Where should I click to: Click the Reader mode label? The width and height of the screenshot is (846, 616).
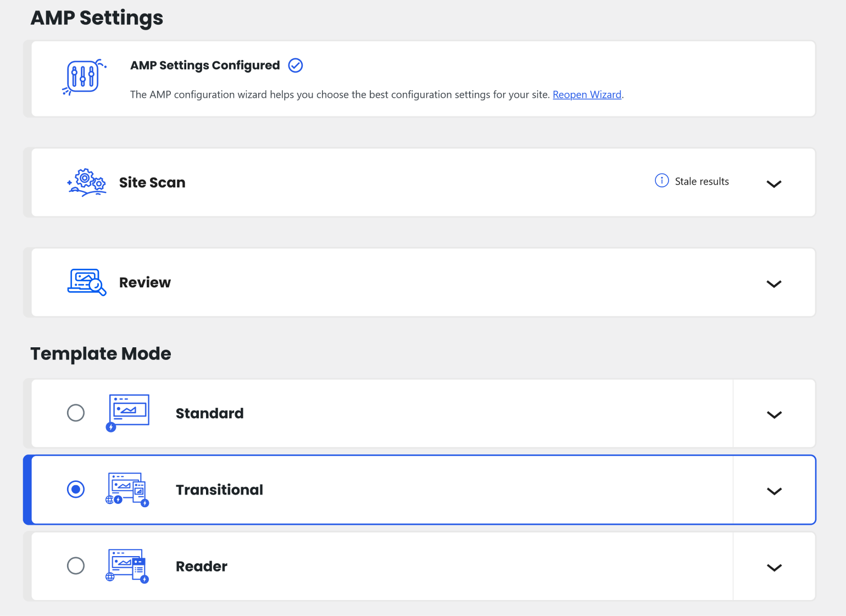(202, 566)
